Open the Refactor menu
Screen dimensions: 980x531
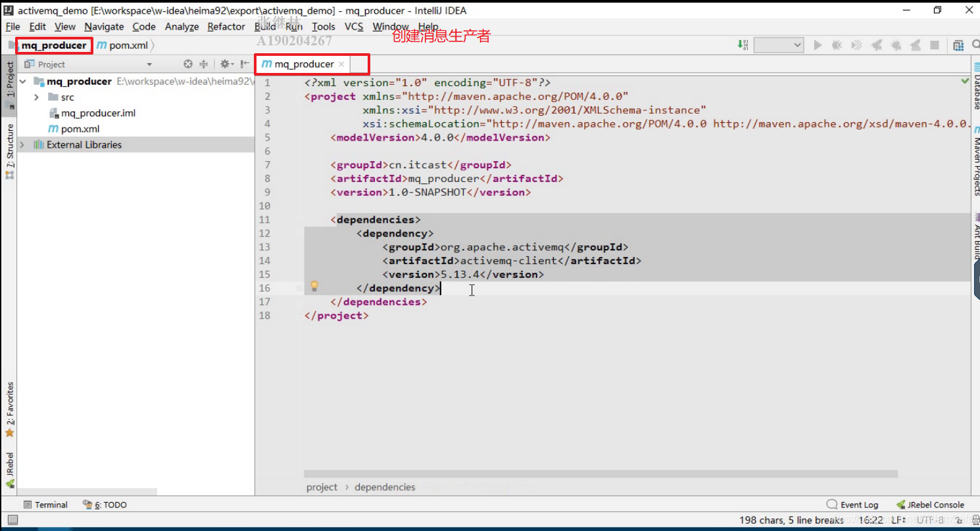pyautogui.click(x=226, y=26)
